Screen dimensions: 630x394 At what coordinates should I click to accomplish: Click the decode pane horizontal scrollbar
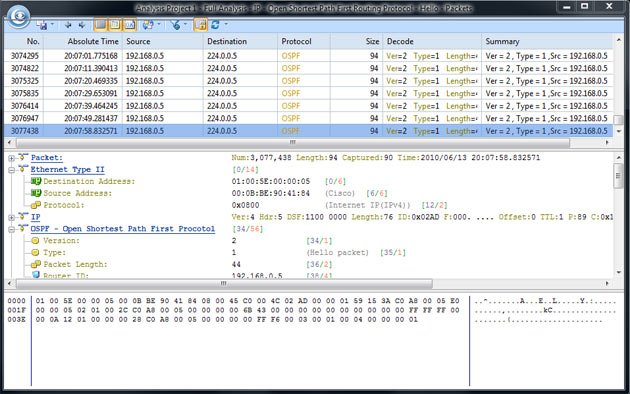[x=224, y=284]
